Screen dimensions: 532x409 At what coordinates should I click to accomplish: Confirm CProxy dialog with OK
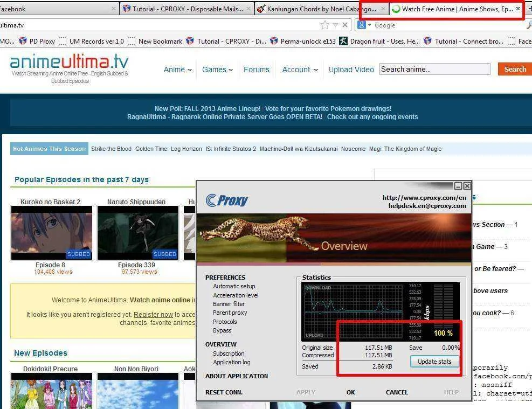pos(350,392)
